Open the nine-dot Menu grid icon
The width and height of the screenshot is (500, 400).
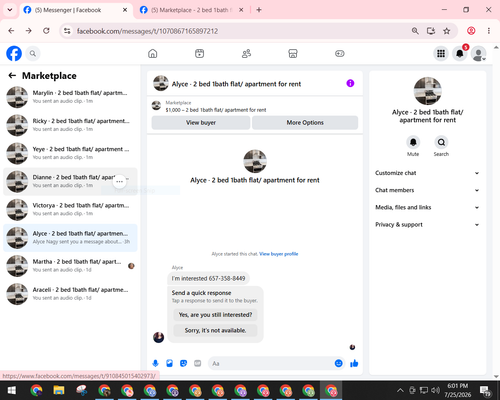(441, 53)
